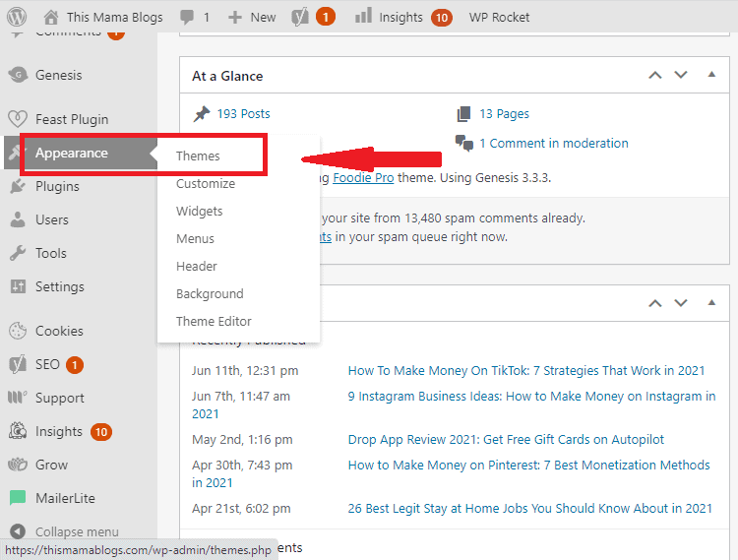Click the May 2nd, 1:16 pm date
The width and height of the screenshot is (738, 560).
[x=242, y=440]
